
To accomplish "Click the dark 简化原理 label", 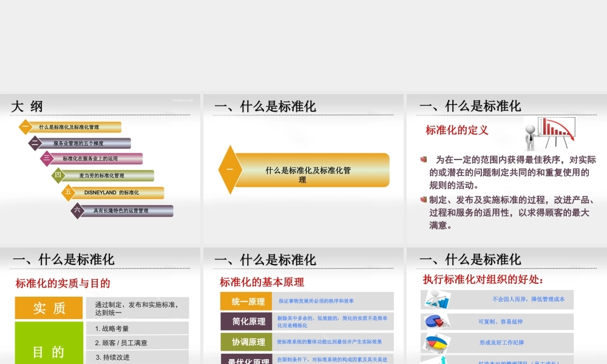I will pos(246,321).
